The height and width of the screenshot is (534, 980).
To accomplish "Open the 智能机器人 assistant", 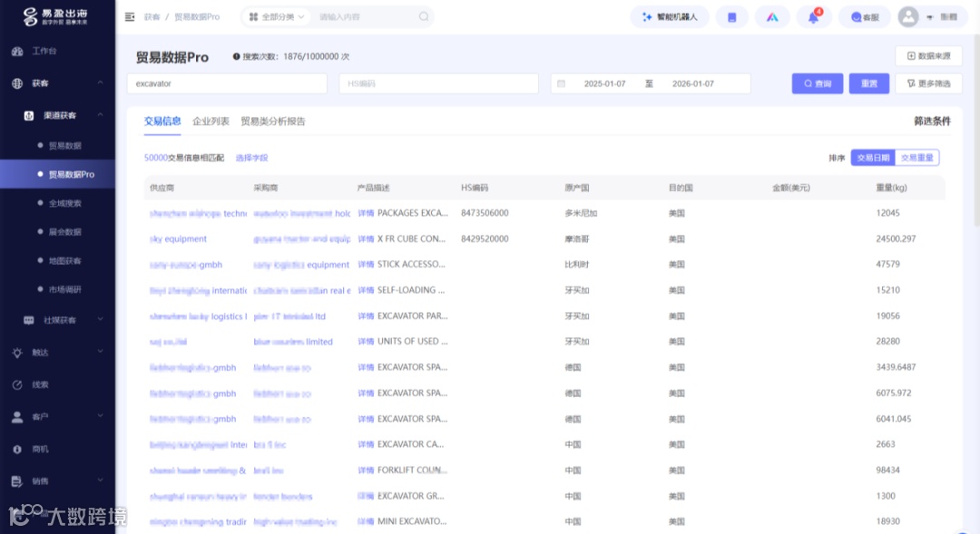I will pyautogui.click(x=670, y=17).
